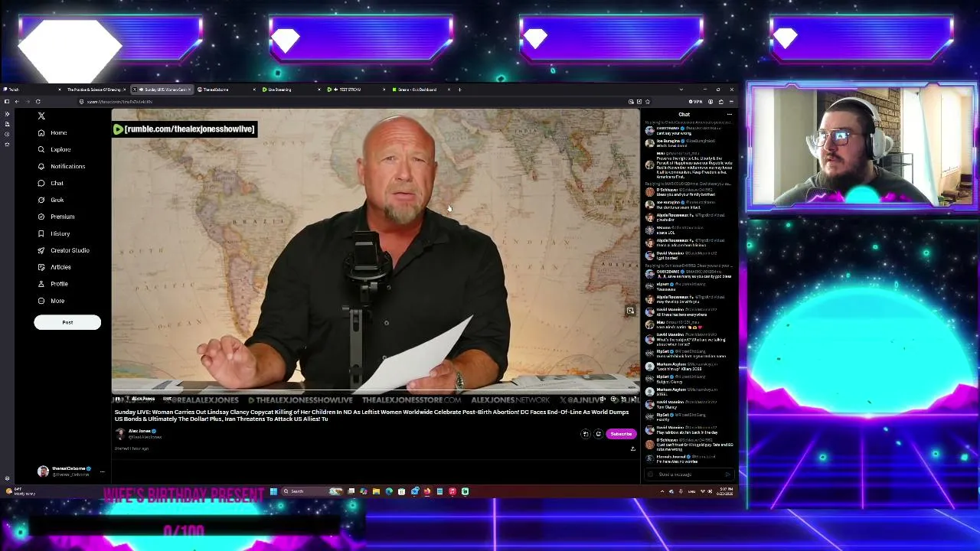Open Grok in the X sidebar
The image size is (980, 551).
coord(51,200)
